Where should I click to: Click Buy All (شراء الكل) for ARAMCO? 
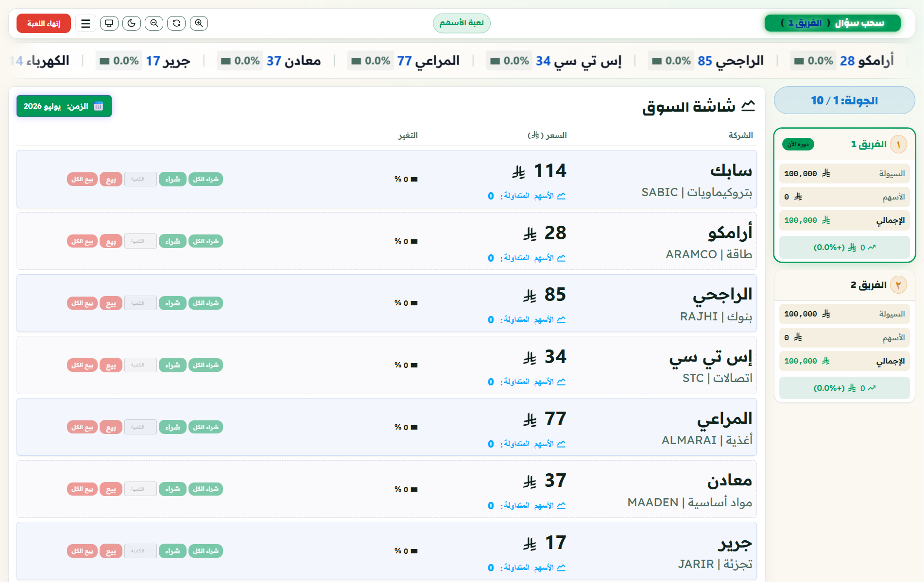[x=205, y=241]
